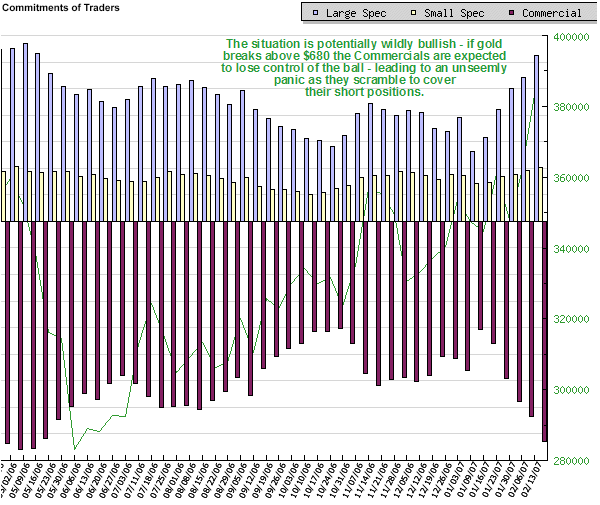
Task: Select the Large Spec legend label
Action: click(352, 13)
